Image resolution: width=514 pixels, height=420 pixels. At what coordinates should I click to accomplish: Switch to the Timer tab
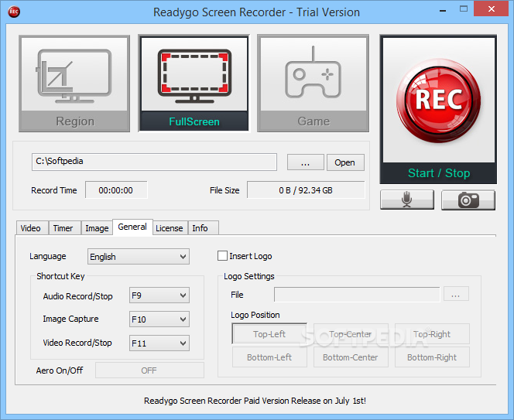click(x=64, y=228)
